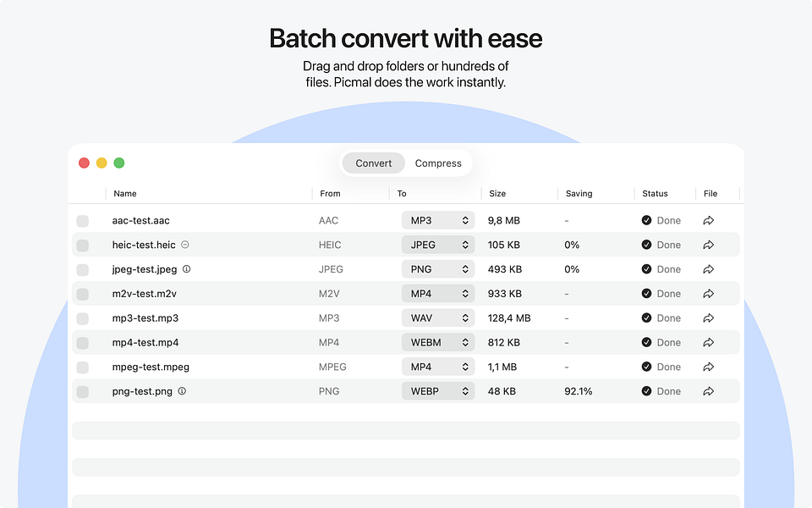812x508 pixels.
Task: Sort files by the Size column header
Action: click(497, 194)
